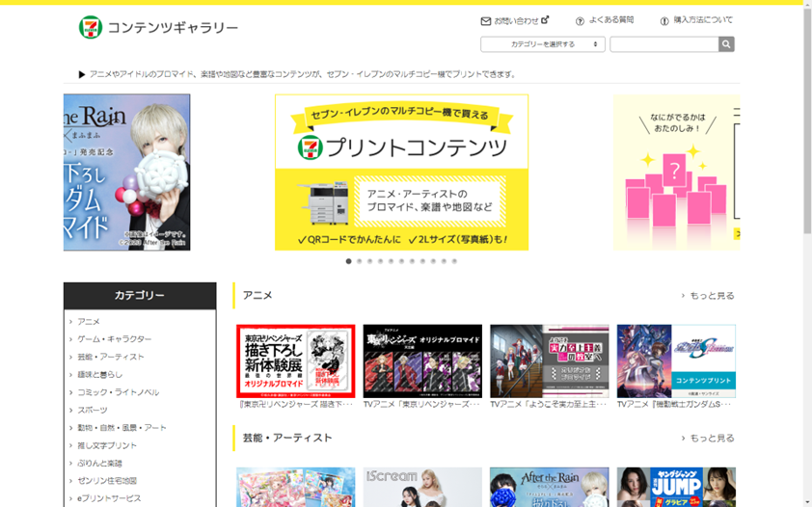Open the スポーツ sidebar category

coord(93,411)
